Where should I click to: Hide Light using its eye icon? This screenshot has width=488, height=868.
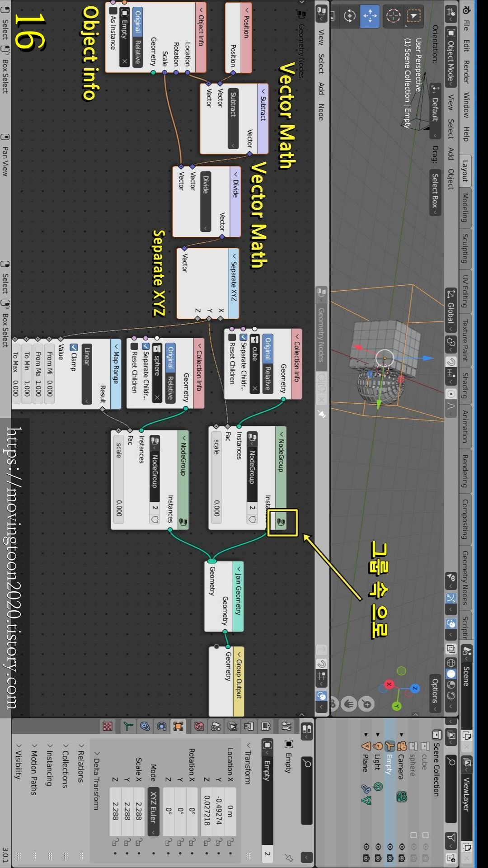pyautogui.click(x=378, y=846)
